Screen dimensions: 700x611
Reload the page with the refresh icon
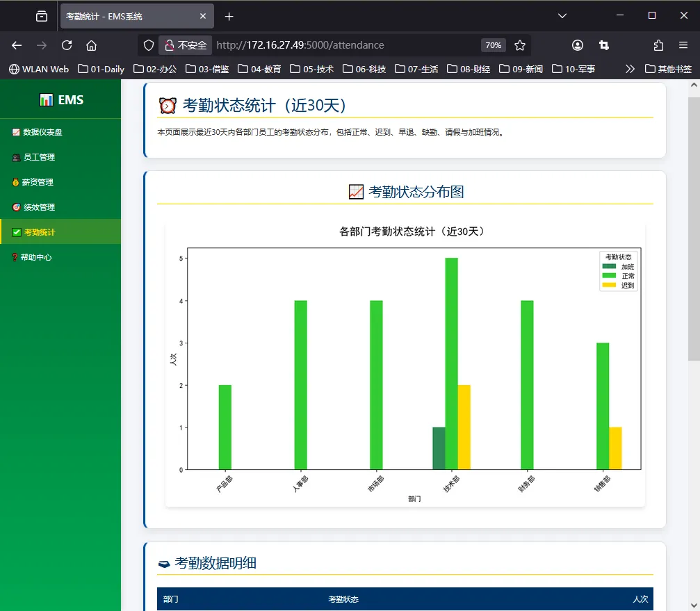pos(67,45)
